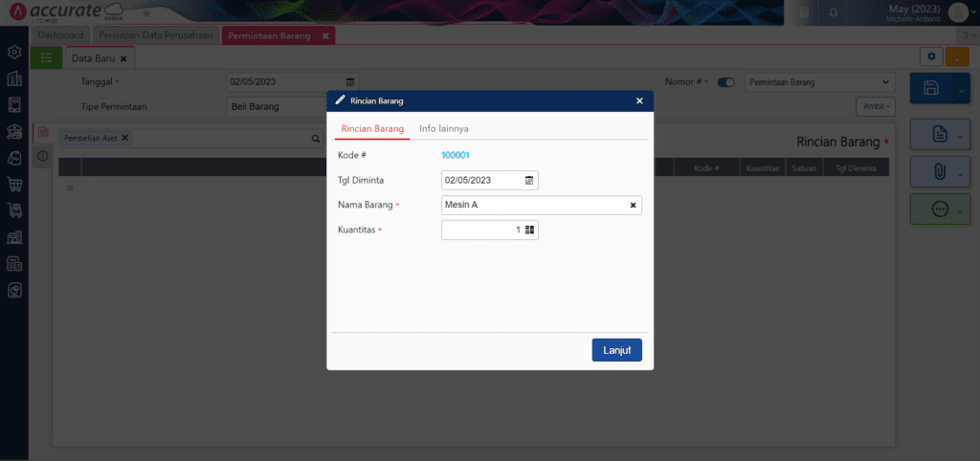Open the settings gear in left sidebar

pos(14,53)
